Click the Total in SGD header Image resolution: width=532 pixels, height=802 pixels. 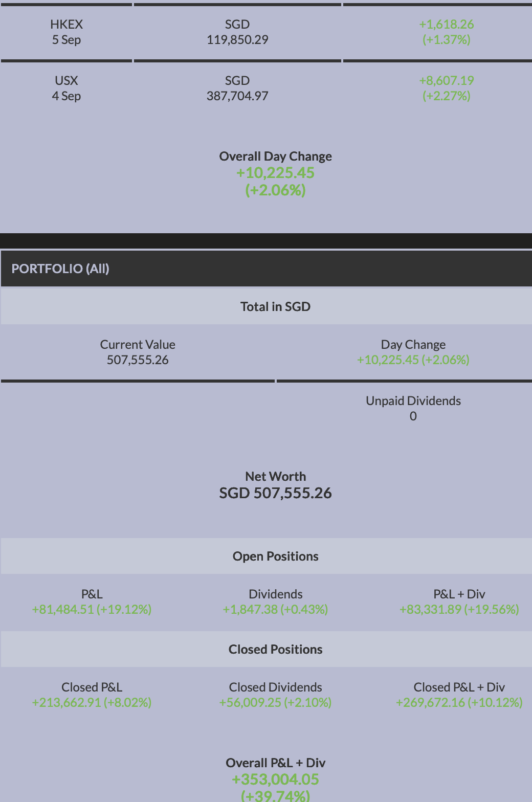coord(275,306)
